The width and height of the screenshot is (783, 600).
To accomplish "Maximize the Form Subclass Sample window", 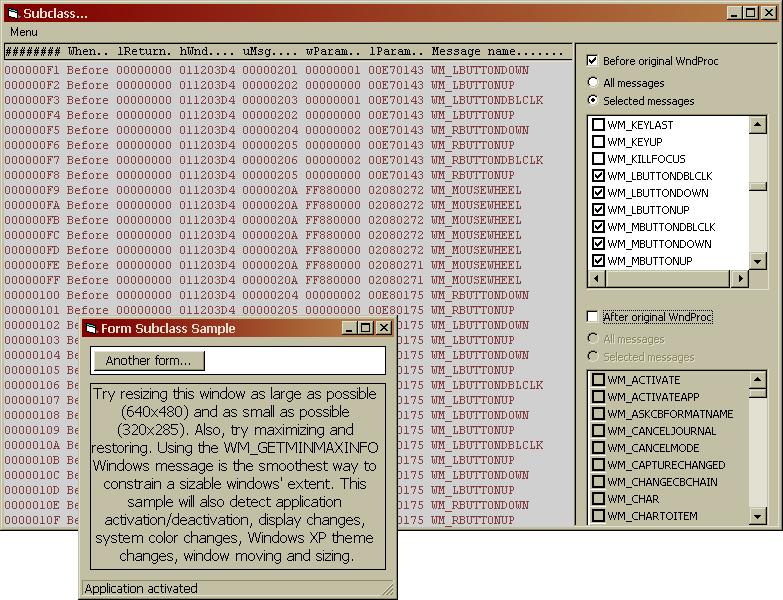I will [366, 328].
